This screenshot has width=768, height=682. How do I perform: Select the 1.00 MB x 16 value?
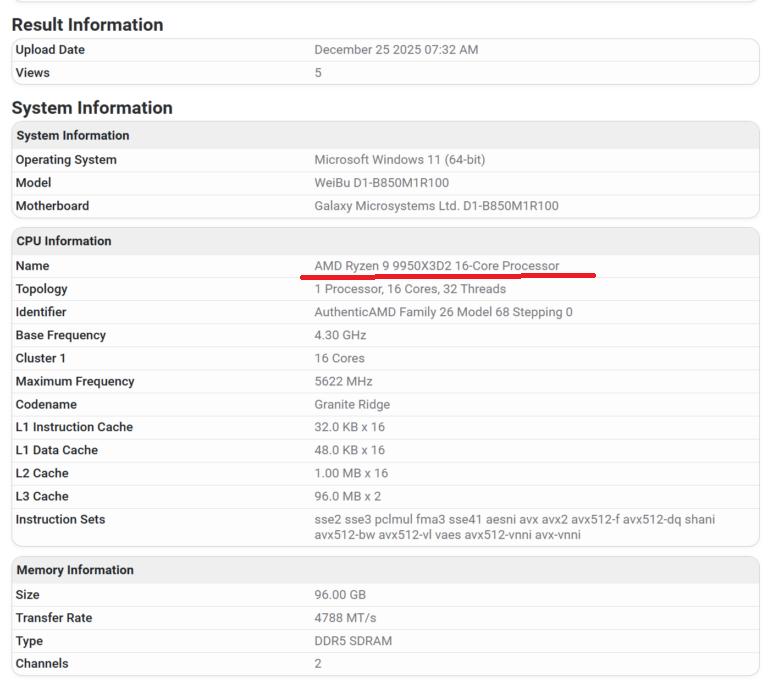coord(351,473)
